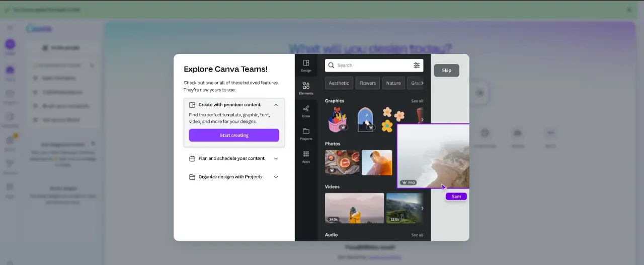Click the arrow at the end of Graphics row

click(422, 119)
